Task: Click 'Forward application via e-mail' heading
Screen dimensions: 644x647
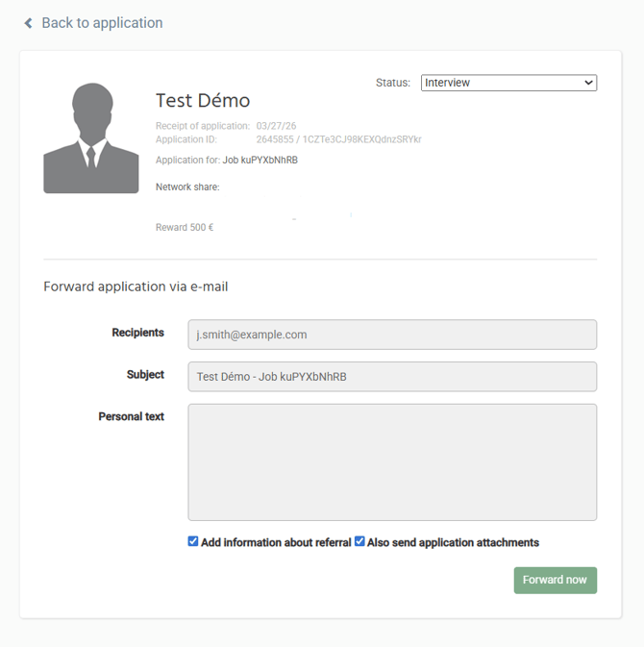Action: 136,286
